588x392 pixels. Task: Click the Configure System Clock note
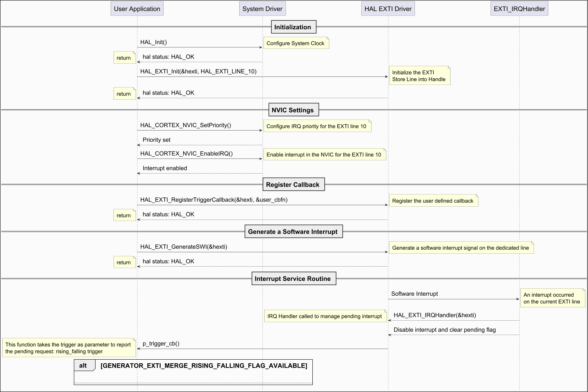(x=296, y=43)
